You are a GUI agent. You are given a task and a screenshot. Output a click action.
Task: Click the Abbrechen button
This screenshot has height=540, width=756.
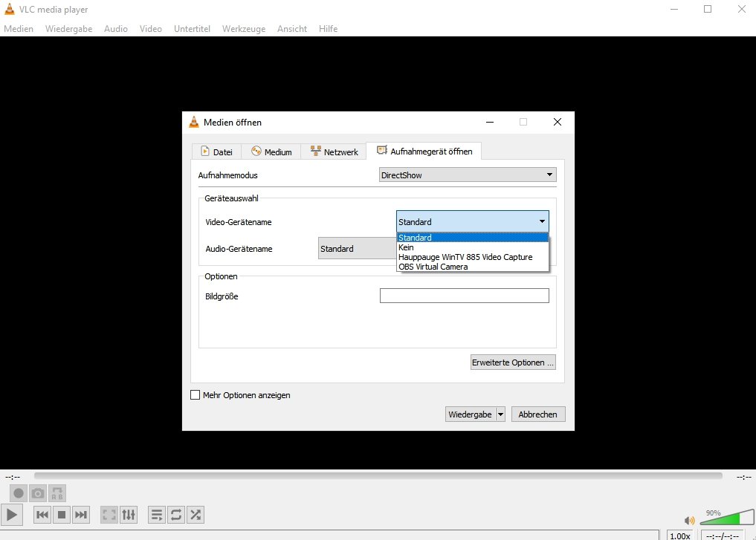(x=538, y=414)
